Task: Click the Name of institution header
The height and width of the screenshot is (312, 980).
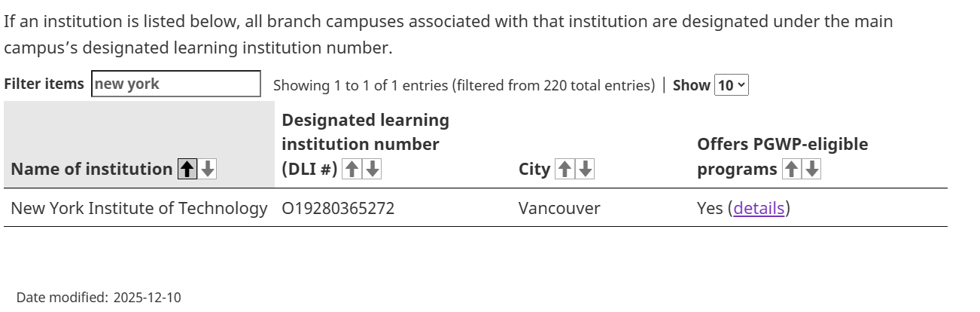Action: [91, 169]
